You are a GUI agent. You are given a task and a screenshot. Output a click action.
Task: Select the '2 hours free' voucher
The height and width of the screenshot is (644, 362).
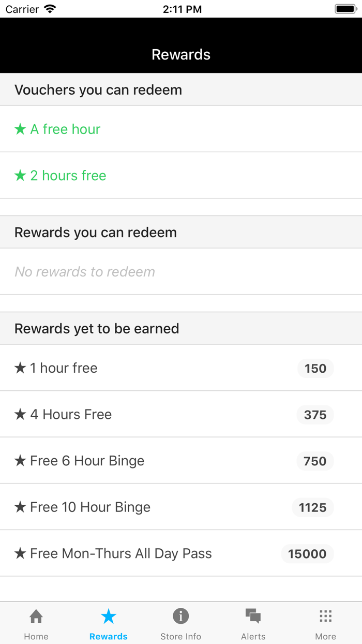[68, 175]
